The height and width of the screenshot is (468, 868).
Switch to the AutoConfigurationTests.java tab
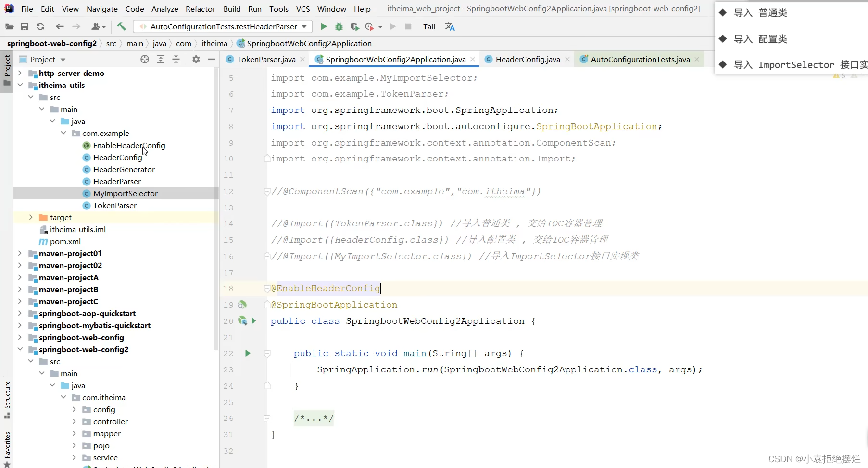640,59
